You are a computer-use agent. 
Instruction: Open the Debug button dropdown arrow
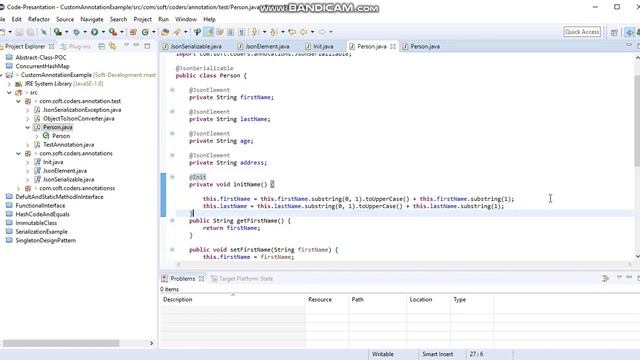coord(85,32)
